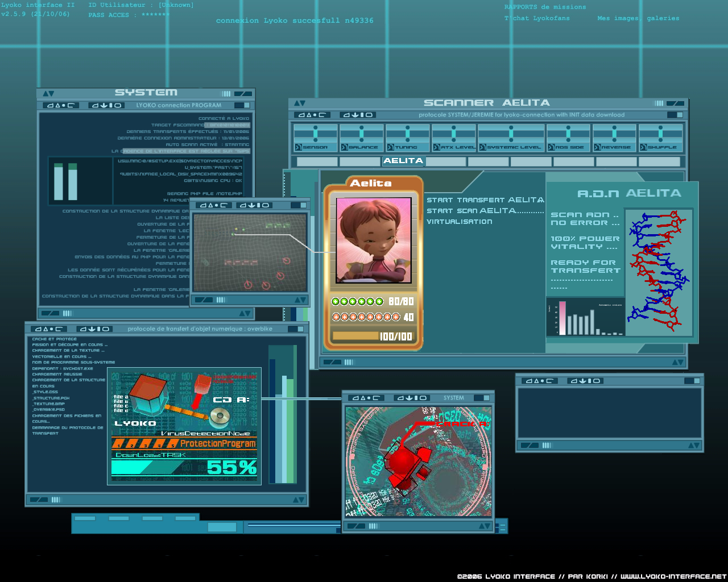Select the AELITA tab
Viewport: 728px width, 582px height.
403,161
